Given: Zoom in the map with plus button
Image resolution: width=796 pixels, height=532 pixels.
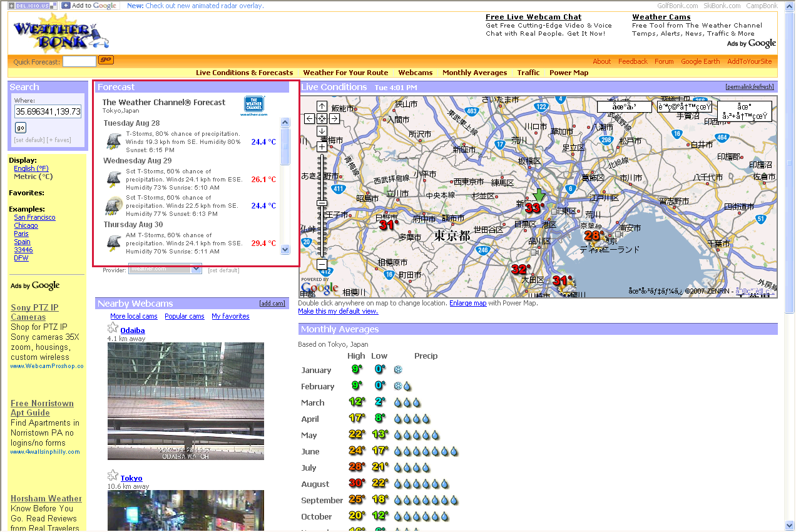Looking at the screenshot, I should [322, 147].
